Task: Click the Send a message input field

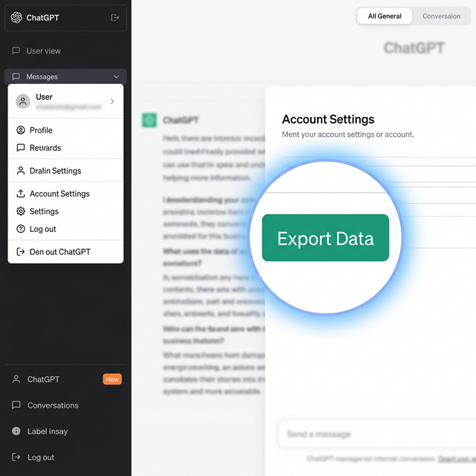Action: [377, 434]
